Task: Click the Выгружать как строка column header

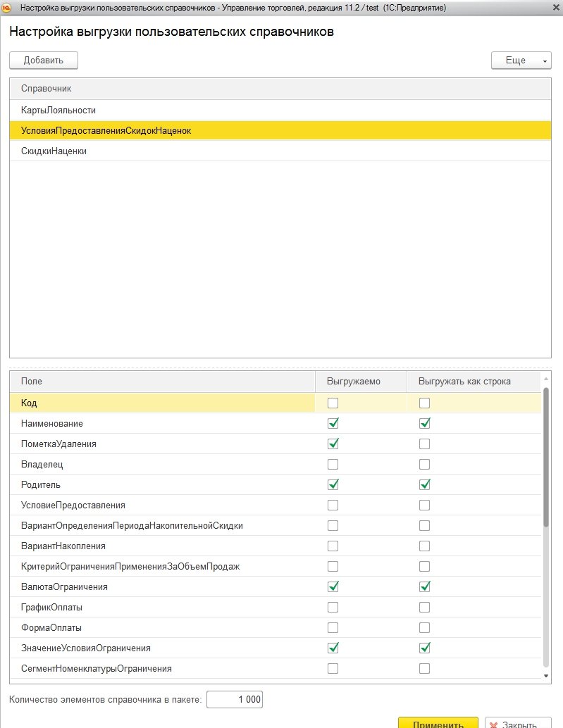Action: tap(474, 381)
